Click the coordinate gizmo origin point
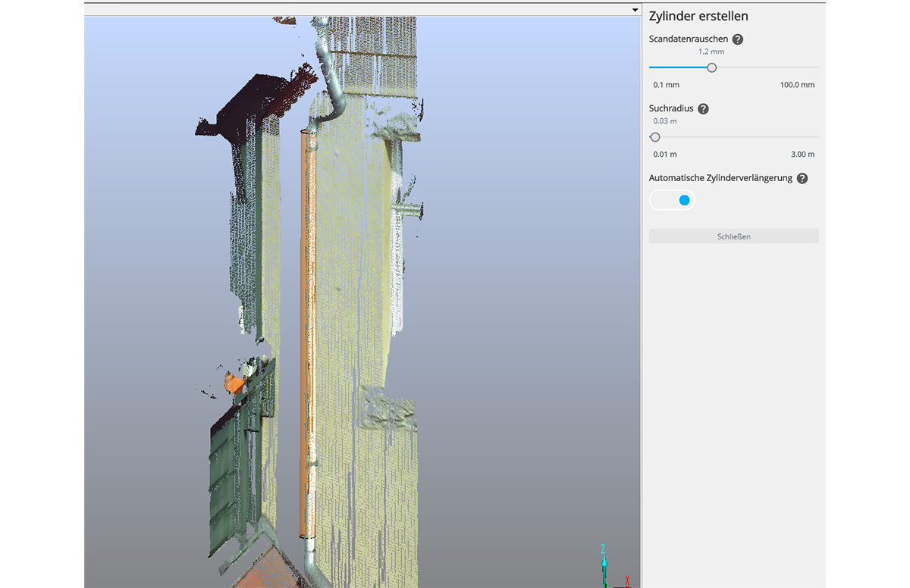 605,587
